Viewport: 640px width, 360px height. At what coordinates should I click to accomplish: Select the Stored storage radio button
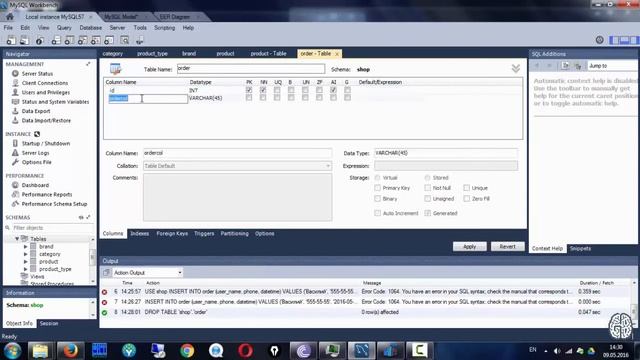point(427,178)
